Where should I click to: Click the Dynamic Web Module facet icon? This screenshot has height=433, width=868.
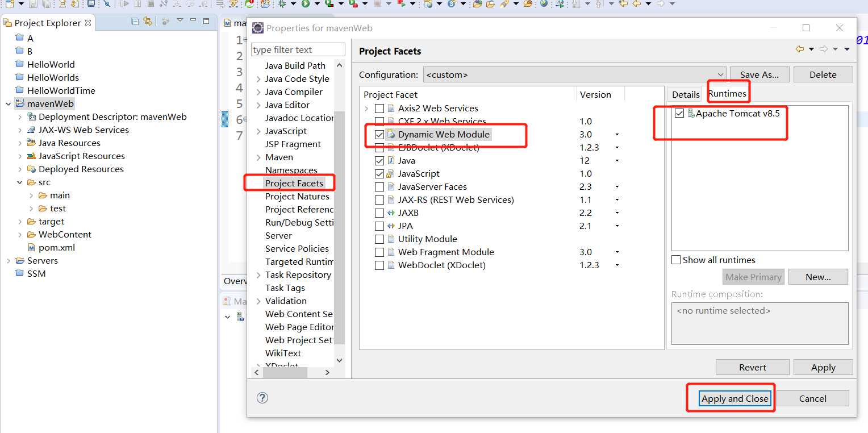391,135
